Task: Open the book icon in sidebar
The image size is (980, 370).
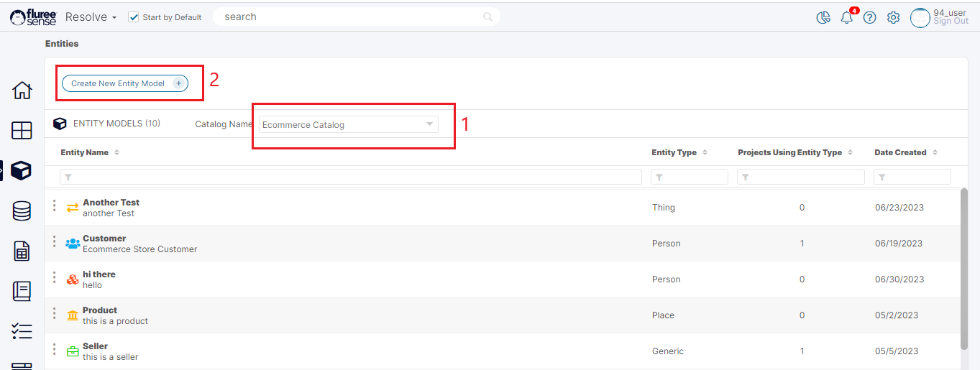Action: 22,291
